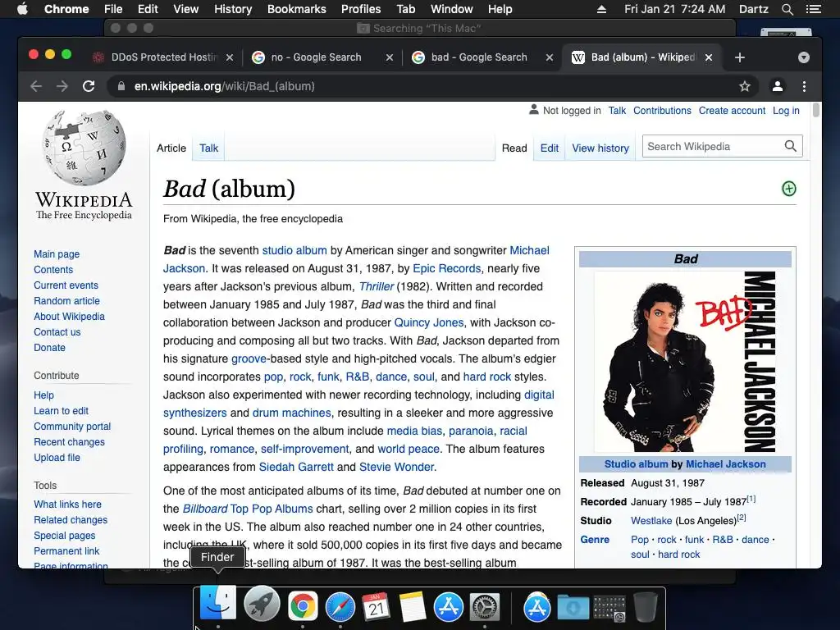This screenshot has height=630, width=840.
Task: Reload the Wikipedia page
Action: 89,86
